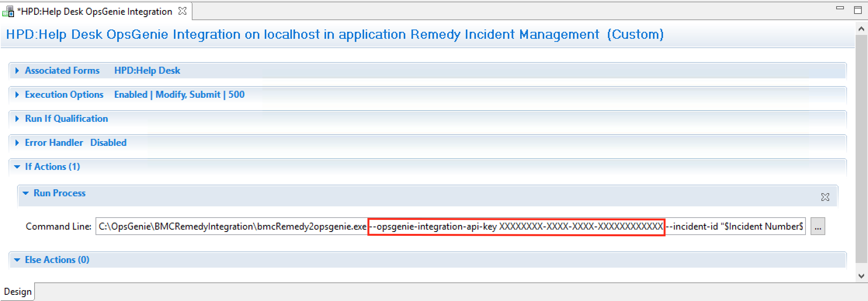Screen dimensions: 868x301
Task: Click the Command Line label
Action: [59, 227]
